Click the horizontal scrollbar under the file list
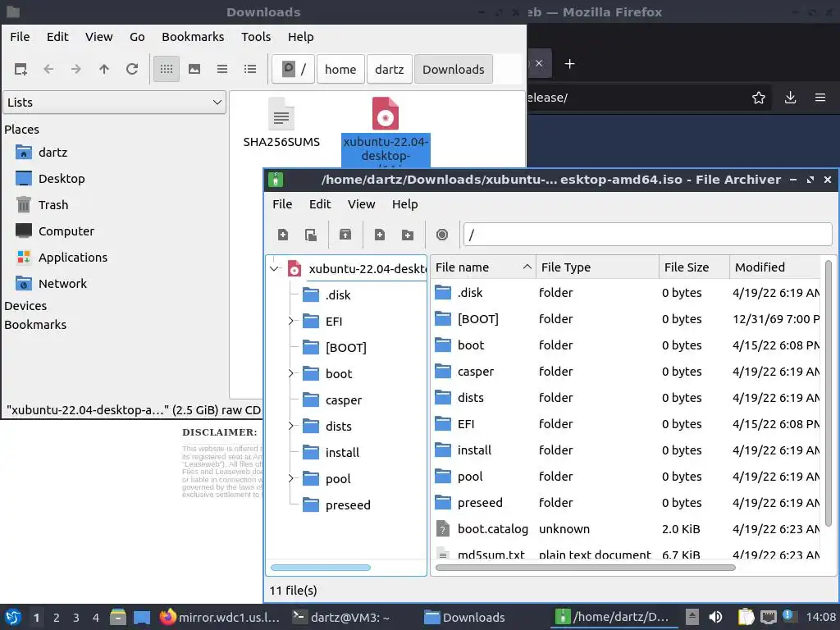 pyautogui.click(x=585, y=568)
